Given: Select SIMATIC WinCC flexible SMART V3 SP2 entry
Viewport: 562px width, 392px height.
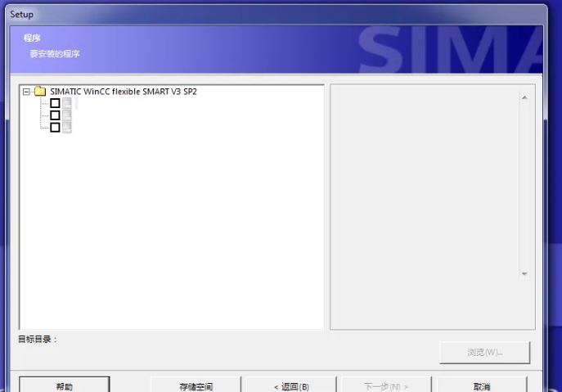Looking at the screenshot, I should [x=124, y=92].
